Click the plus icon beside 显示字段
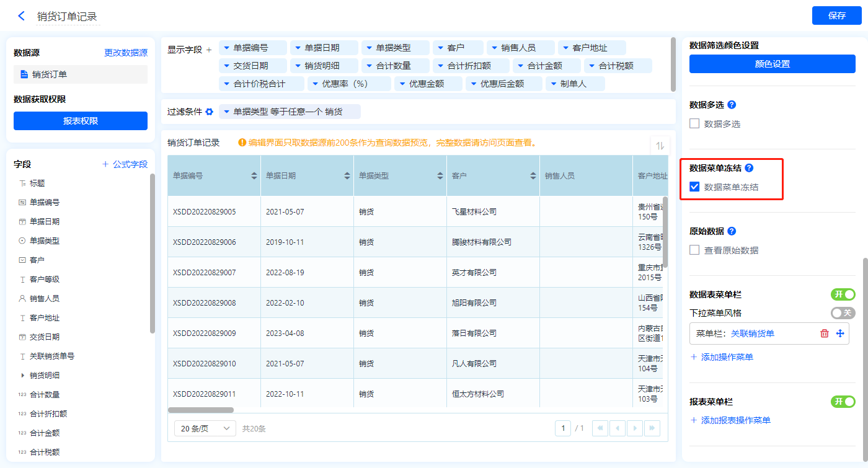 [209, 50]
